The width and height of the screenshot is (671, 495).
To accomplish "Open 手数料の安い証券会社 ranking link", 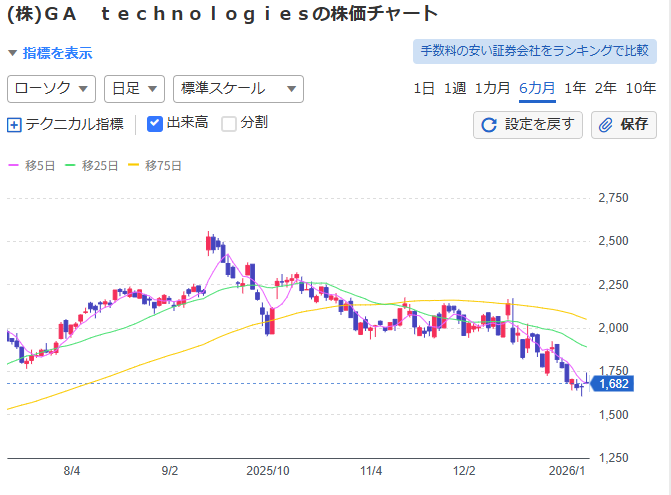I will (535, 51).
